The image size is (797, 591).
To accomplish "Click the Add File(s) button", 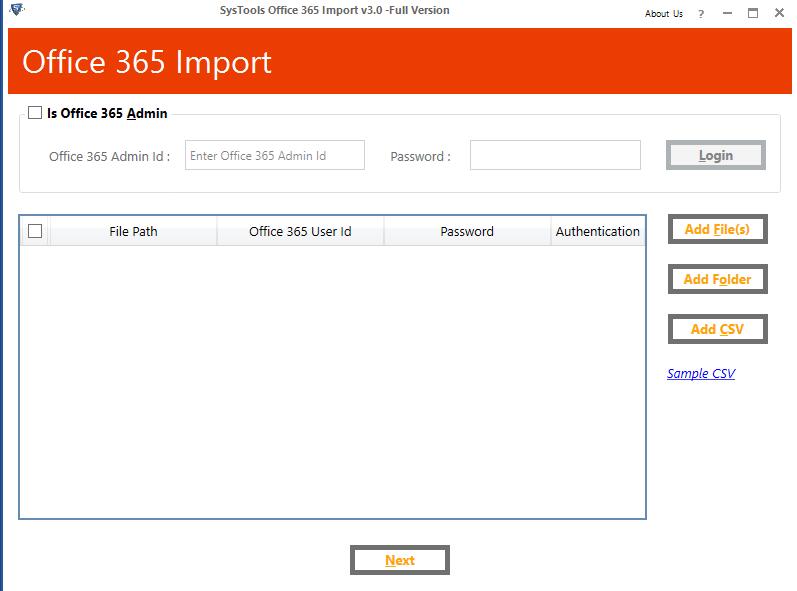I will 717,229.
